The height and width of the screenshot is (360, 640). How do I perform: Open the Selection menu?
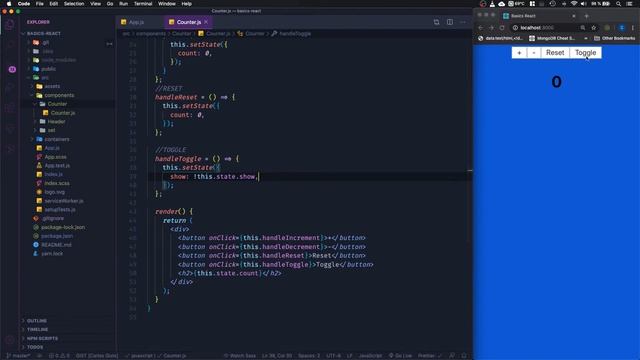coord(74,4)
